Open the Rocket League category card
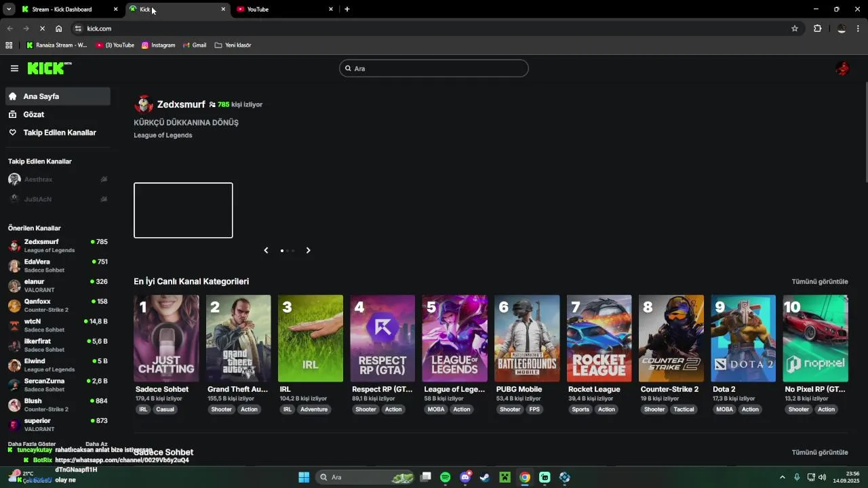This screenshot has width=868, height=488. click(599, 338)
